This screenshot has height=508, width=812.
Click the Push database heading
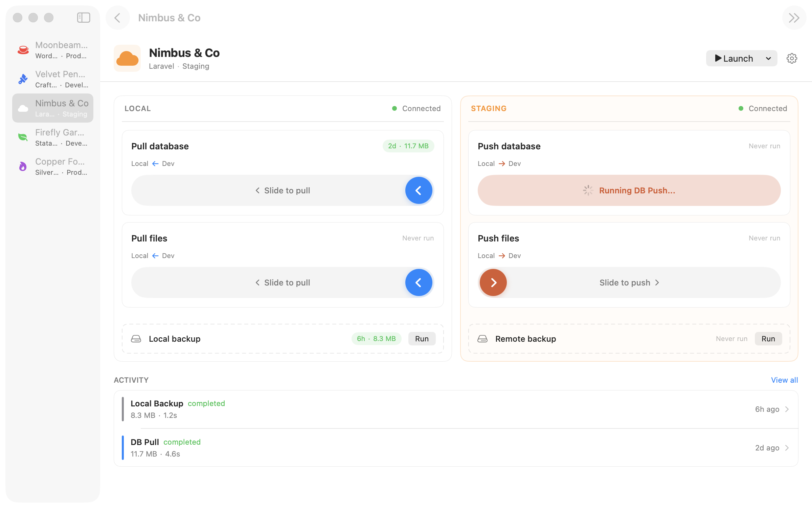coord(509,146)
